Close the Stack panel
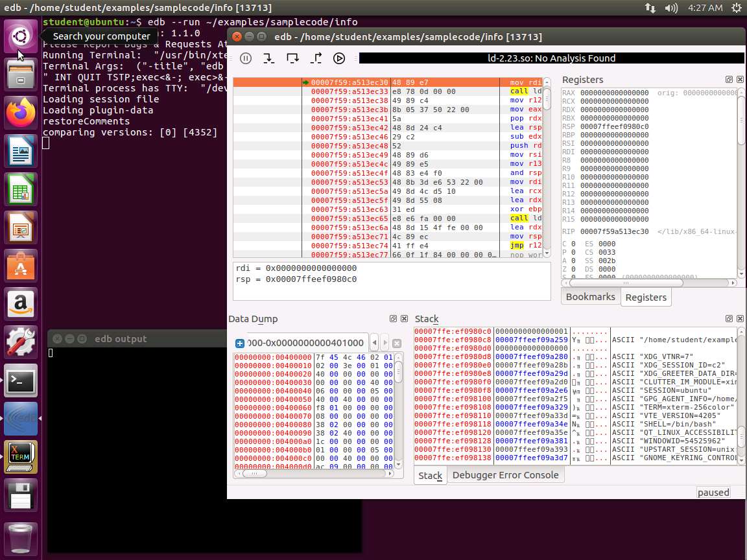 click(739, 319)
